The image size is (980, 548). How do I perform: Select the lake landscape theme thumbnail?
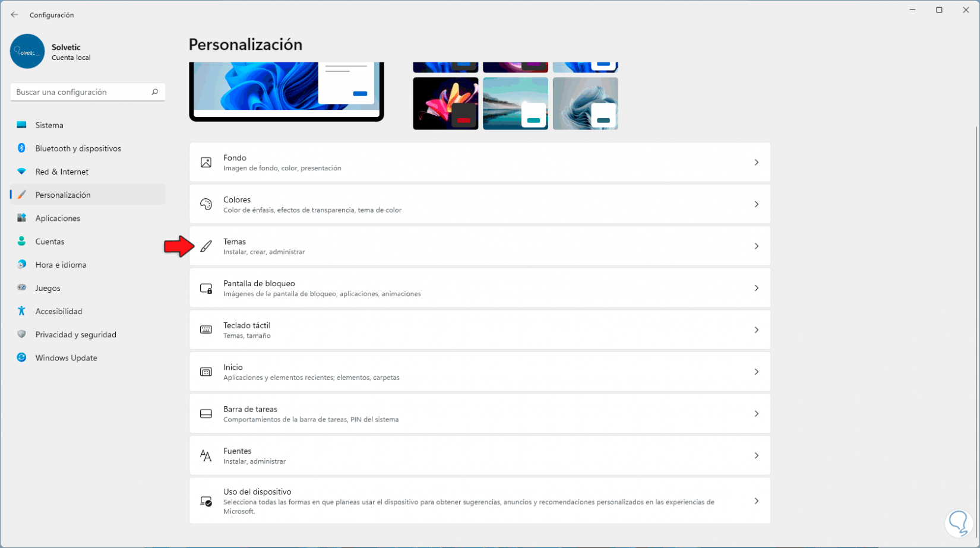[x=516, y=103]
